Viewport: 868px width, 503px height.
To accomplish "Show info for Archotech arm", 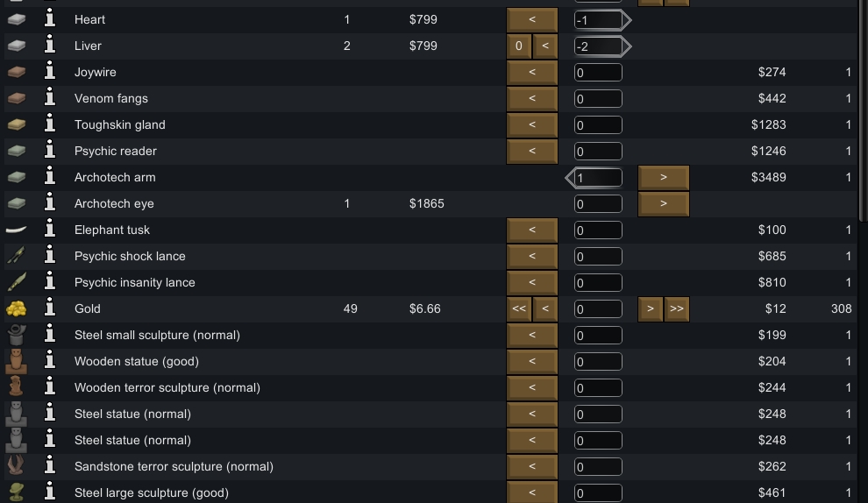I will click(50, 177).
